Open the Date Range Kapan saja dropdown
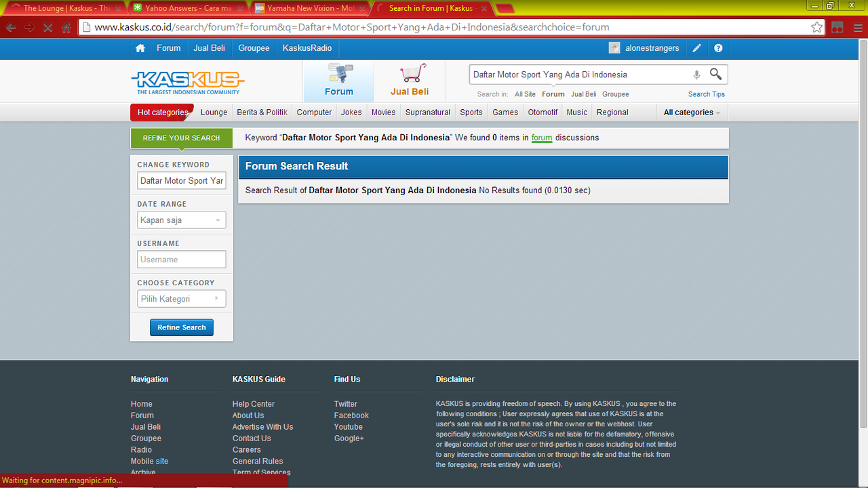 click(182, 220)
